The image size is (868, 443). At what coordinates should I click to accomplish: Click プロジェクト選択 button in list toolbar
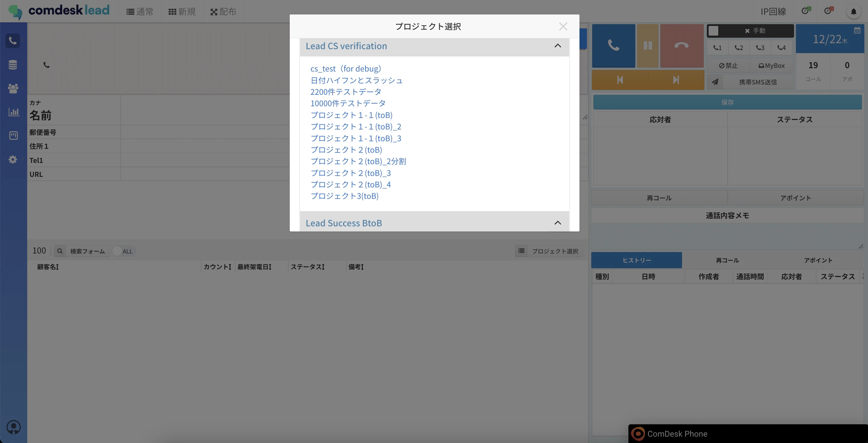coord(549,251)
